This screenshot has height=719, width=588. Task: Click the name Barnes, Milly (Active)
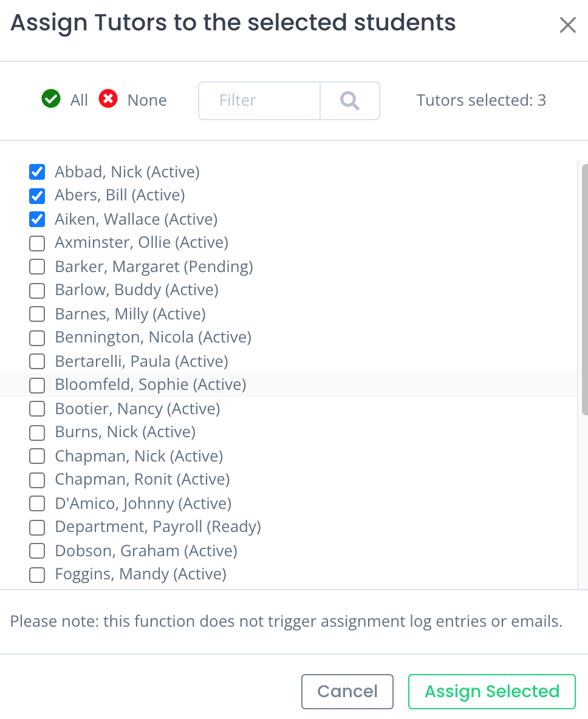pyautogui.click(x=130, y=314)
